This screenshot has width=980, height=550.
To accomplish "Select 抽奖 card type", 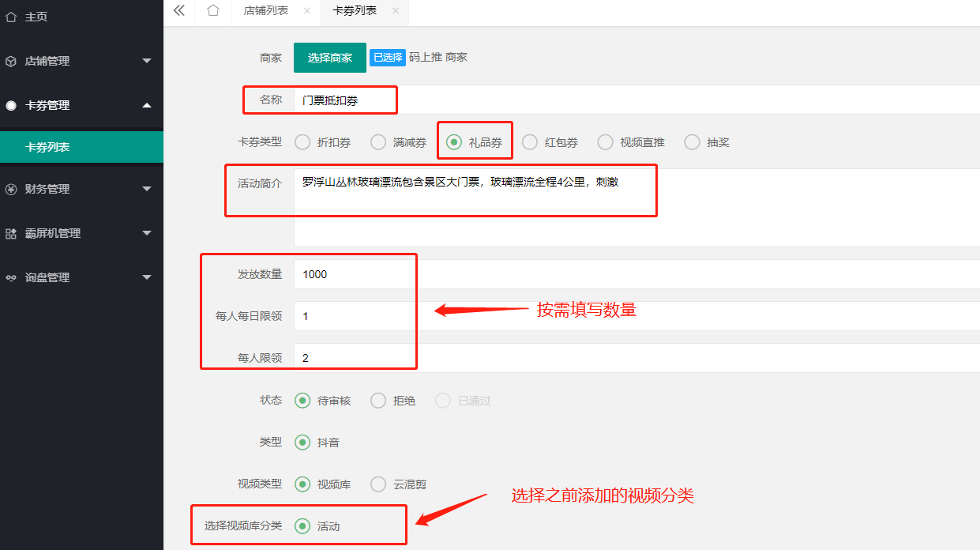I will (708, 142).
